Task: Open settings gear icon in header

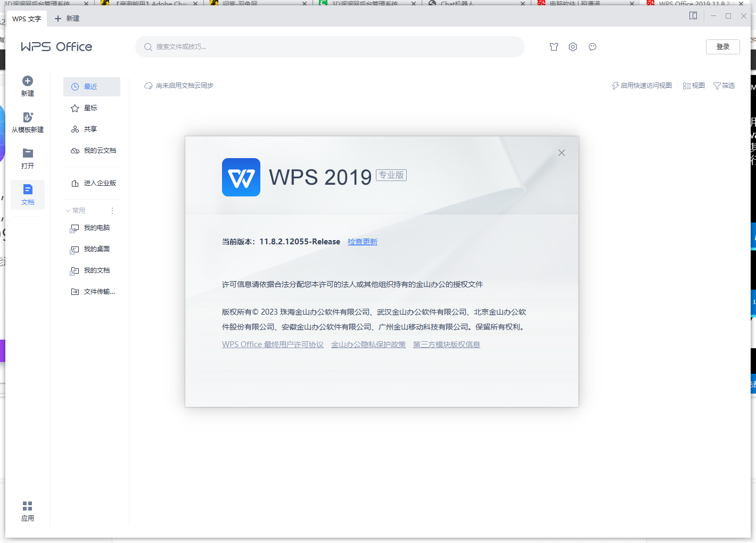Action: click(x=573, y=47)
